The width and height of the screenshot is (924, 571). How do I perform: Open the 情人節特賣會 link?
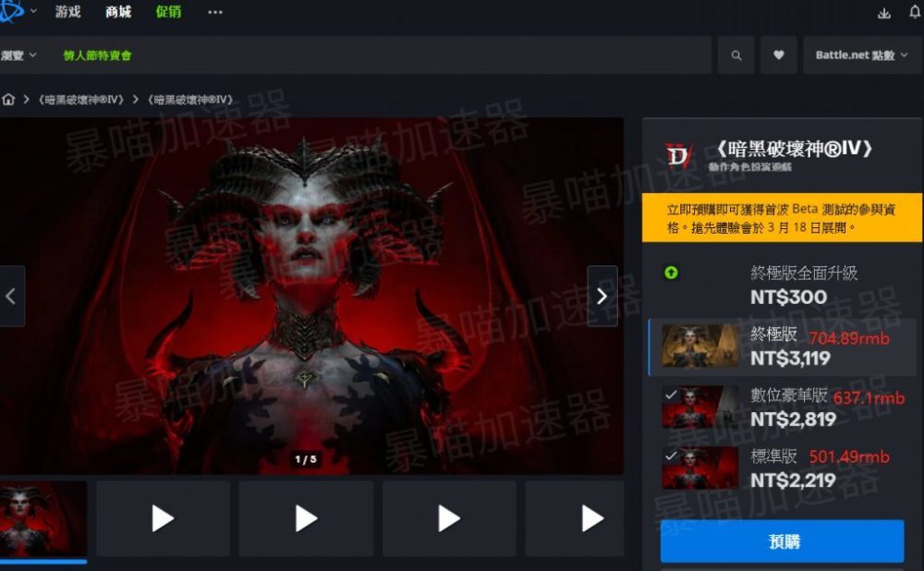click(97, 55)
